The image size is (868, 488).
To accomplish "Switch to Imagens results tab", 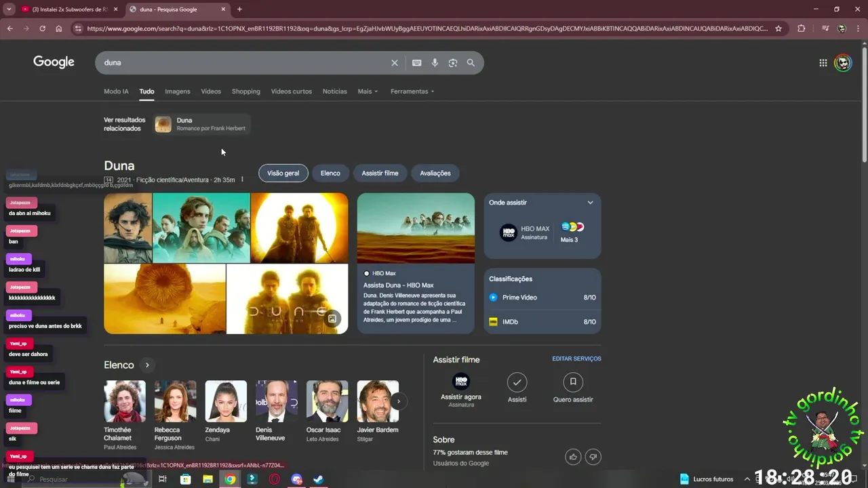I will click(x=178, y=91).
